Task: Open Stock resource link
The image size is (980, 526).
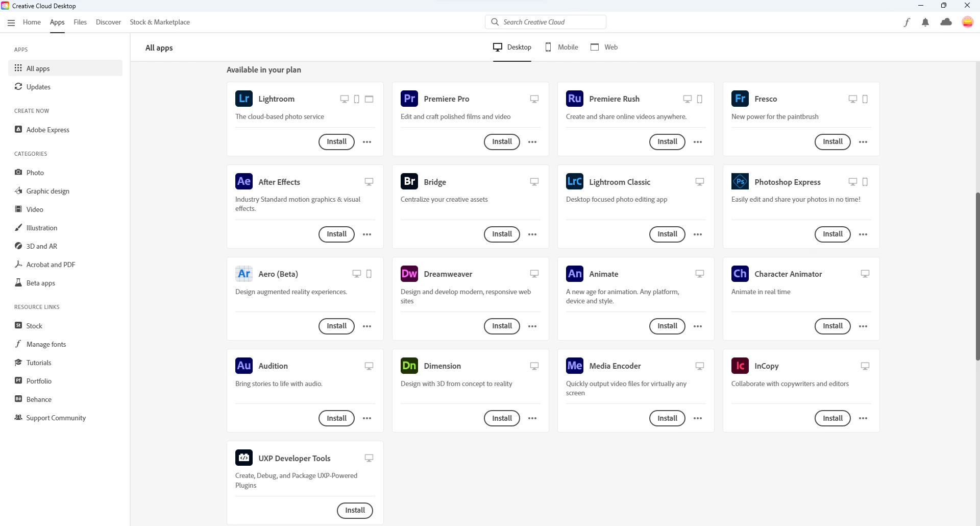Action: (x=65, y=326)
